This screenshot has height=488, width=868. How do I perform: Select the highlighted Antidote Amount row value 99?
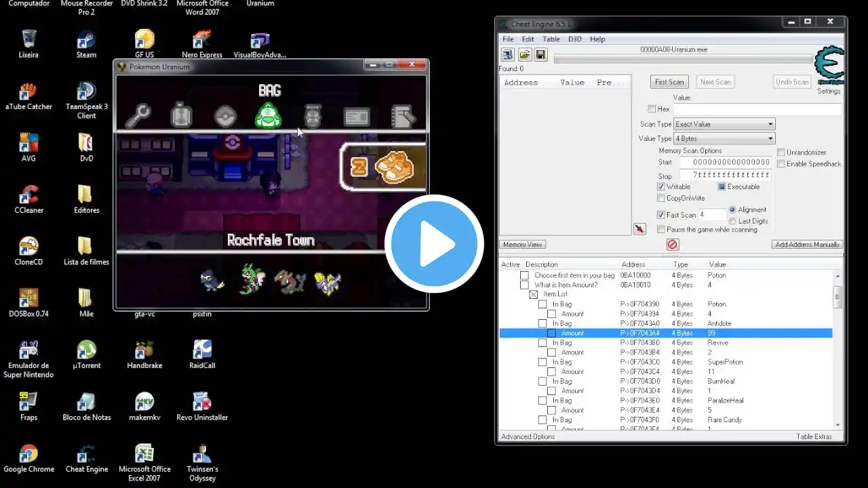[711, 333]
